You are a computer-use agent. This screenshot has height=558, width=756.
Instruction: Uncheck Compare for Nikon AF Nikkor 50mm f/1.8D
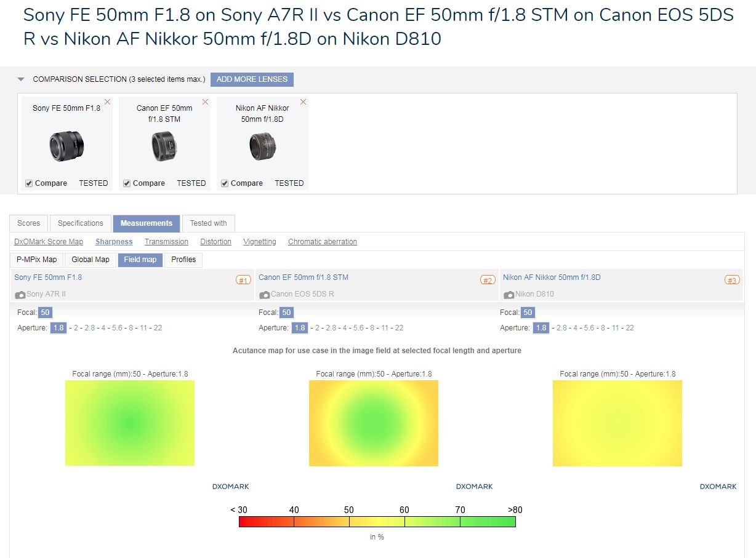[x=225, y=183]
